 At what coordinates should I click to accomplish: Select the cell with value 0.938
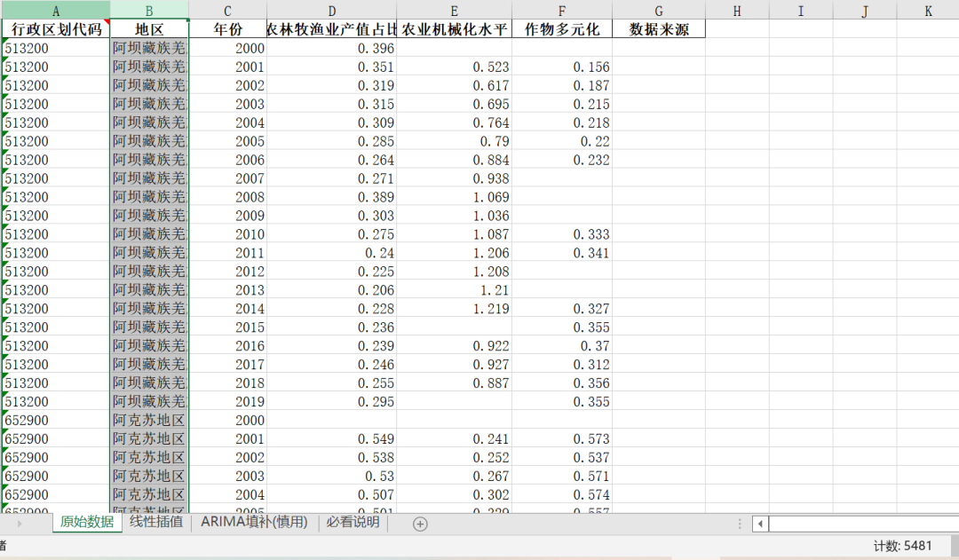pyautogui.click(x=455, y=177)
